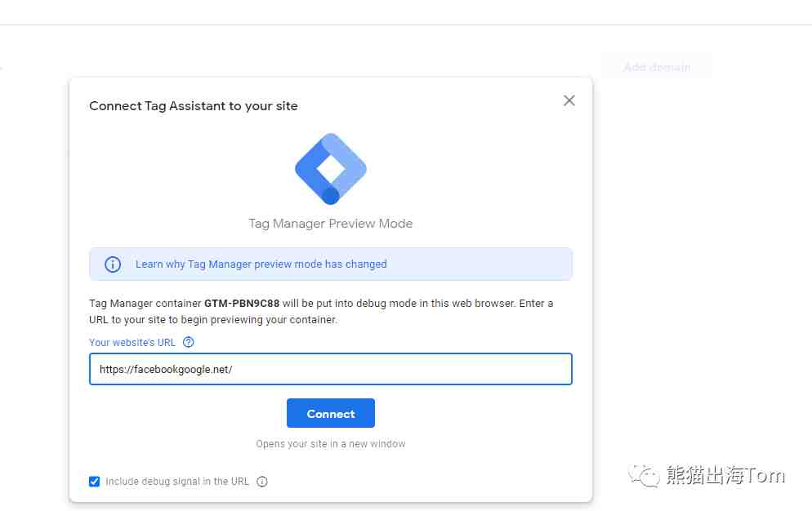This screenshot has height=511, width=812.
Task: Uncheck Include debug signal in the URL
Action: [x=94, y=482]
